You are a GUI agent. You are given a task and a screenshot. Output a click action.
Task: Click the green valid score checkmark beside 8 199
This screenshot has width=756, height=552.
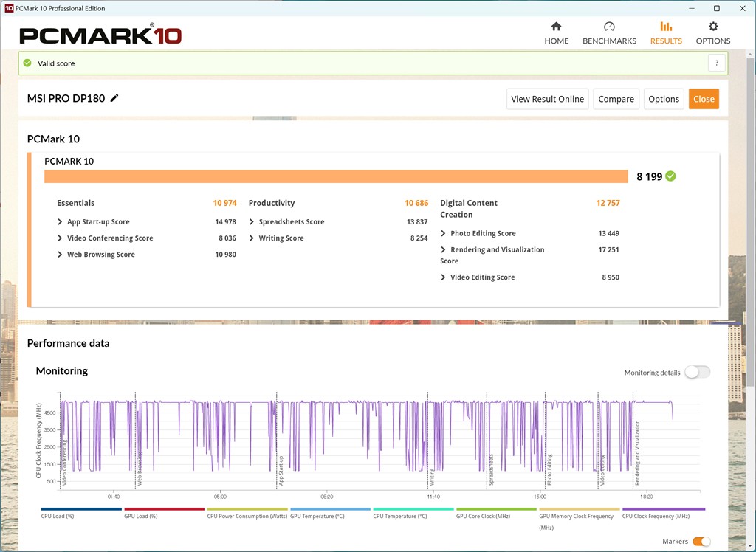point(670,176)
